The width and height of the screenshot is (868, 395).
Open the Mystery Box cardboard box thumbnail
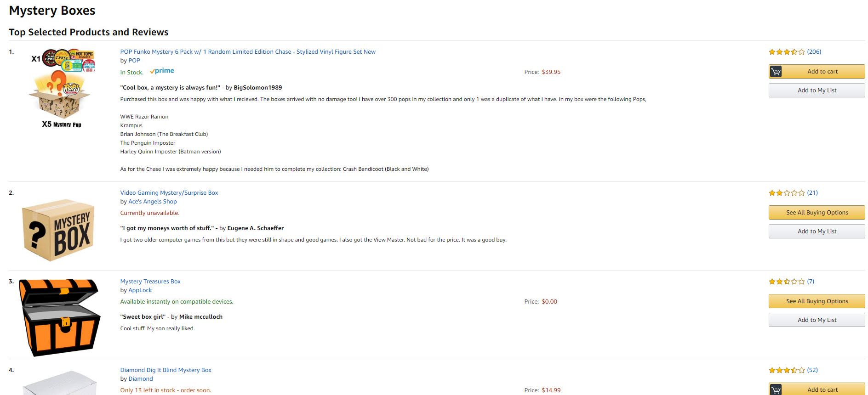[58, 230]
